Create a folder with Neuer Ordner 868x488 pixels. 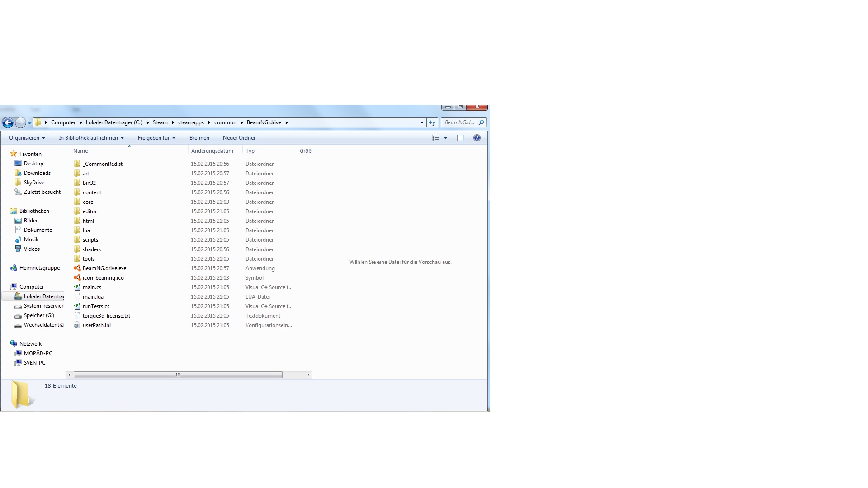tap(239, 138)
